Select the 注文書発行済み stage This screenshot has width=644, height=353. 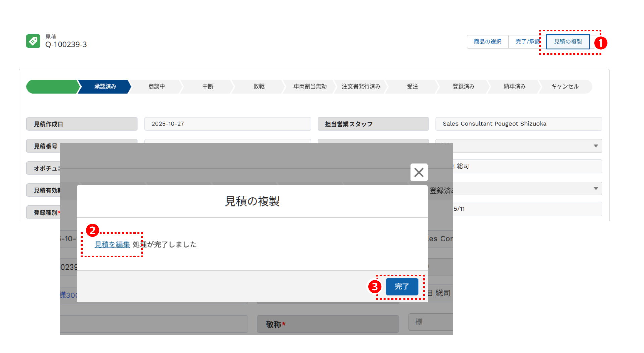361,86
